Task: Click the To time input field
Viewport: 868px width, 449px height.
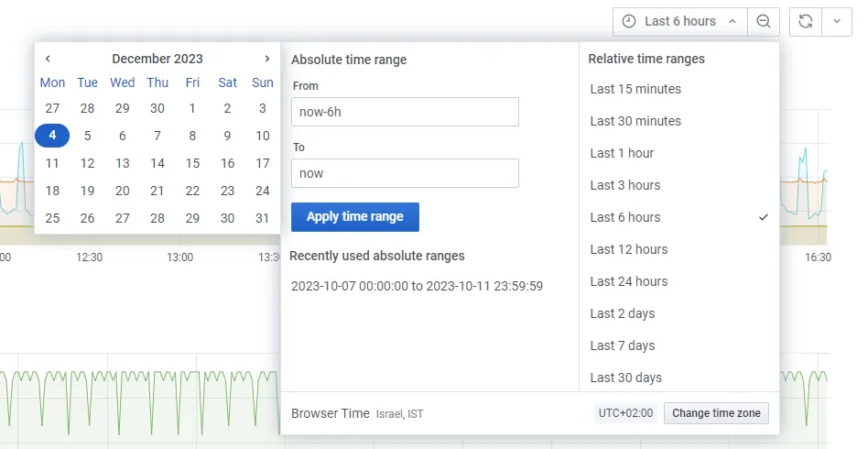Action: point(405,173)
